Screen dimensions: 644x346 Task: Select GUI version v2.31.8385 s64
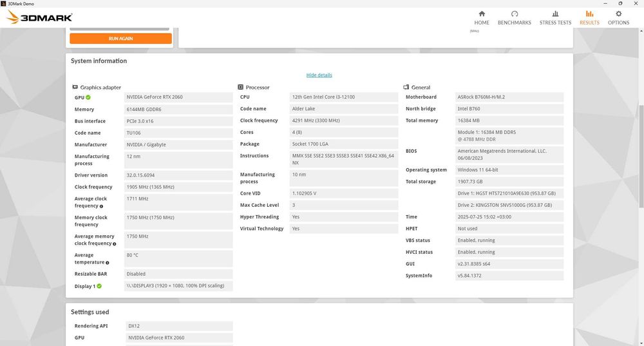(509, 264)
